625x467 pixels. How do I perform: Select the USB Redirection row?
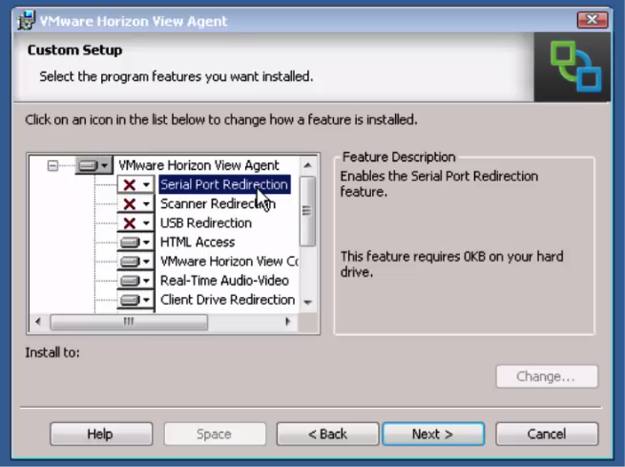tap(206, 223)
